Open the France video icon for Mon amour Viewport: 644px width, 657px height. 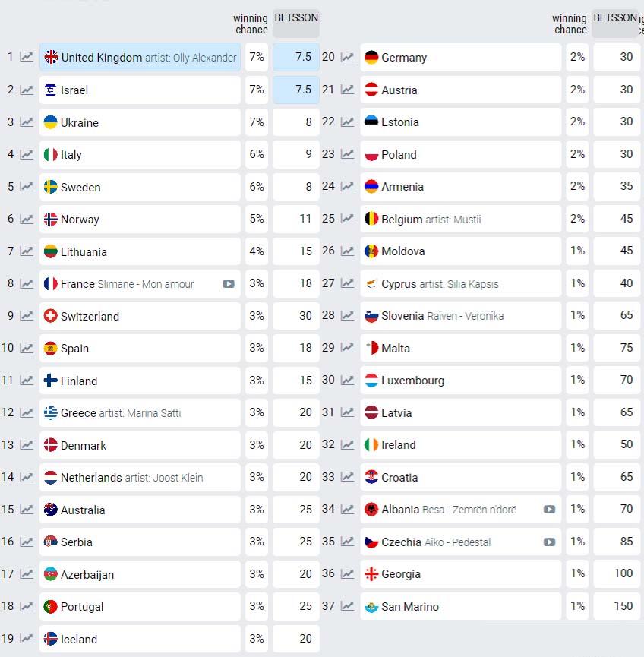229,283
